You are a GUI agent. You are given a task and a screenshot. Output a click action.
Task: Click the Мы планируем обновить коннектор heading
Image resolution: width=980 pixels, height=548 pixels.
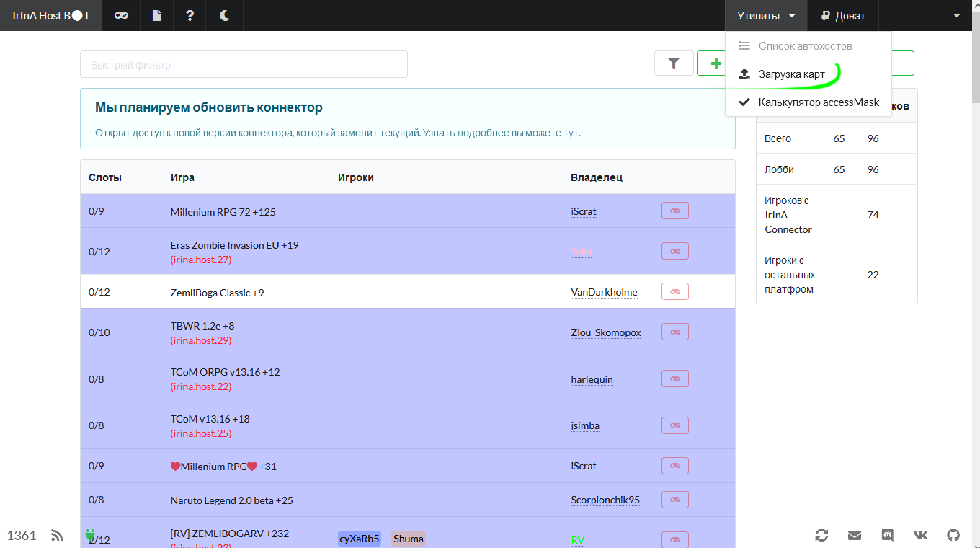pos(209,107)
